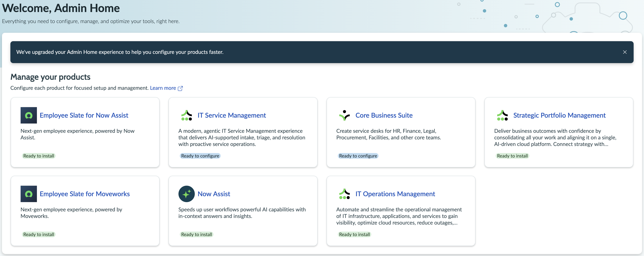Click the external link icon beside Learn more
This screenshot has width=644, height=256.
click(x=180, y=88)
